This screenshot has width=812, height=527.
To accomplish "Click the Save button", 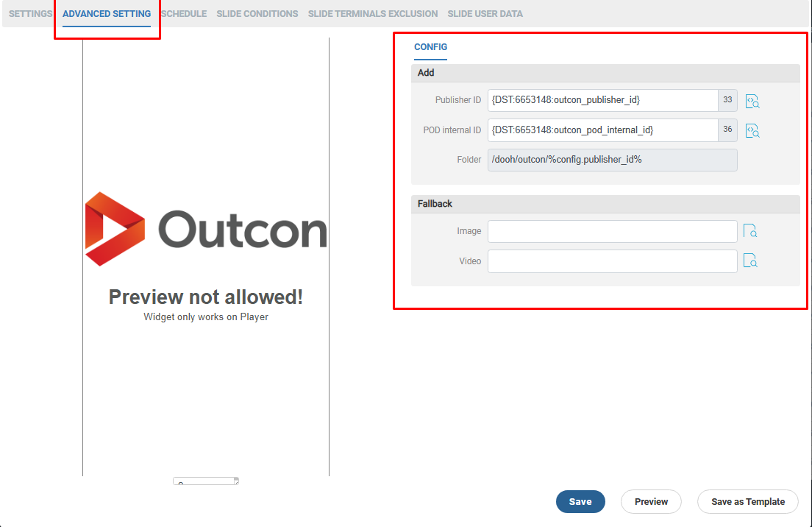I will click(580, 502).
